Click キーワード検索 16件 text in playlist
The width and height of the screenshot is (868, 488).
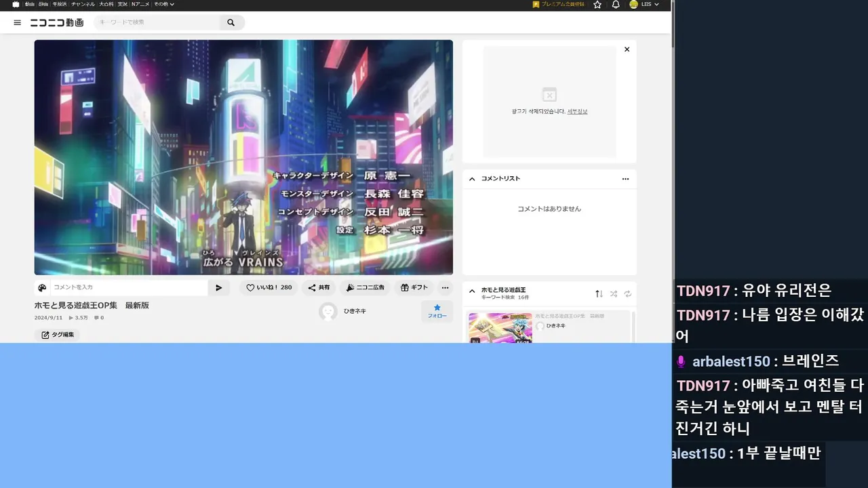point(505,298)
